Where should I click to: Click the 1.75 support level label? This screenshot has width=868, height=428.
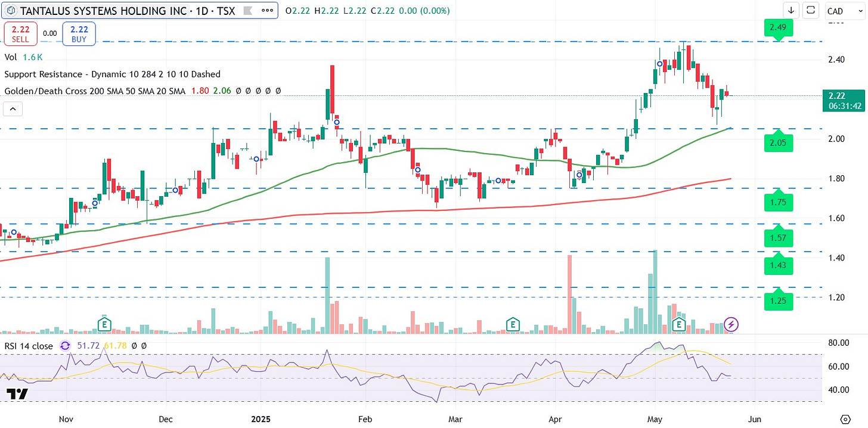[x=779, y=202]
